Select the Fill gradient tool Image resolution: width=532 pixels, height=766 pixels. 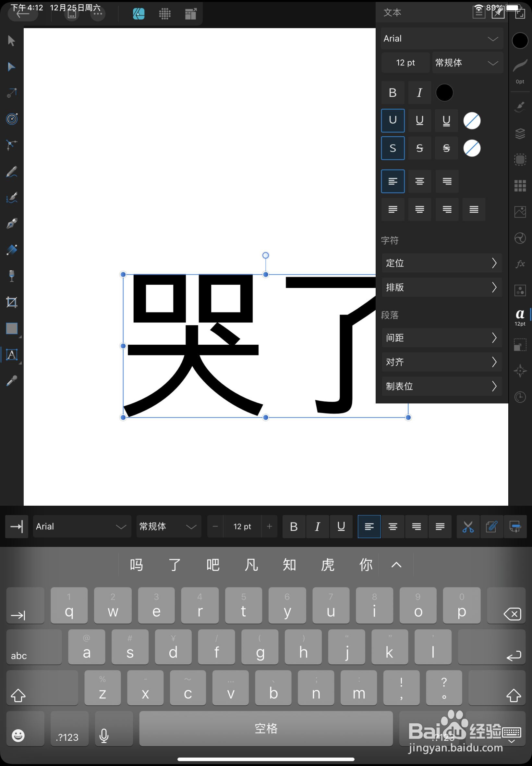12,250
